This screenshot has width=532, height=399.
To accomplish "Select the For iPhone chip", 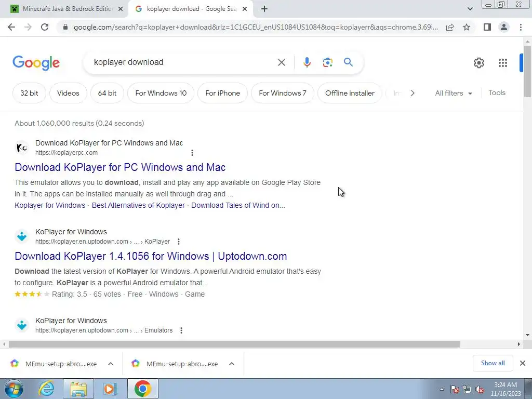I will point(222,93).
